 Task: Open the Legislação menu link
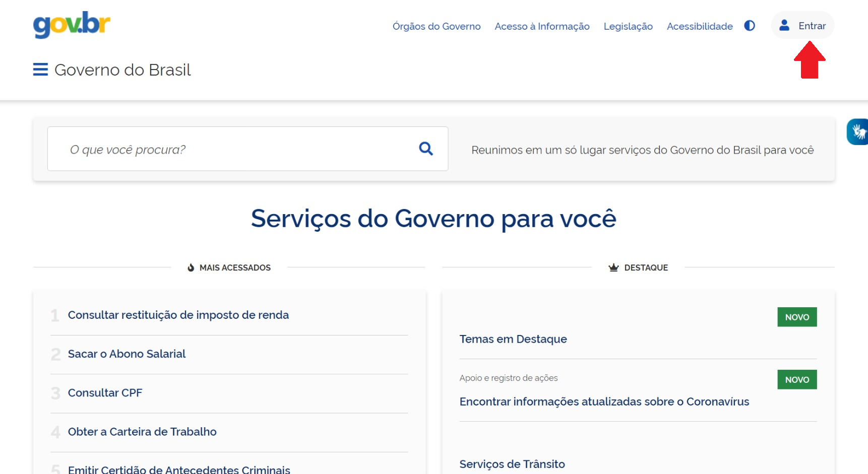(628, 26)
